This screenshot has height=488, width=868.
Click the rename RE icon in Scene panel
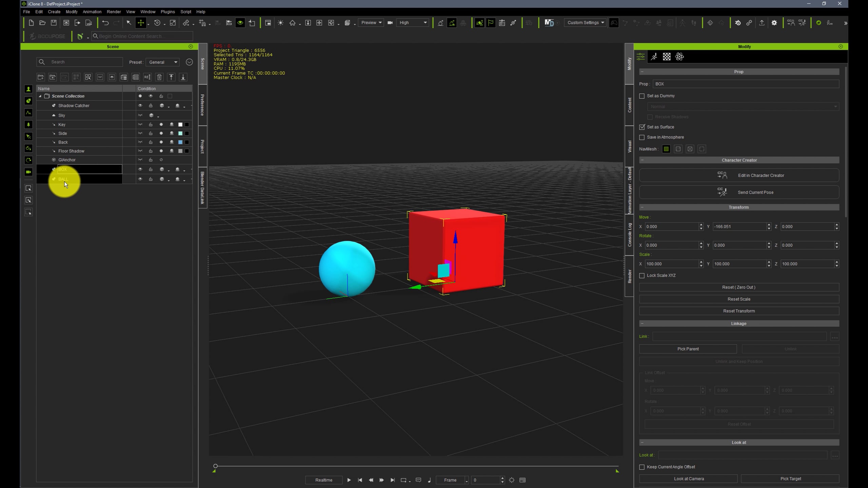coord(147,77)
